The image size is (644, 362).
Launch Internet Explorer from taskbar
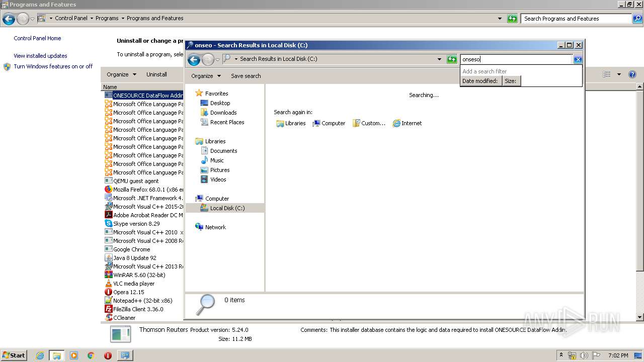tap(40, 355)
